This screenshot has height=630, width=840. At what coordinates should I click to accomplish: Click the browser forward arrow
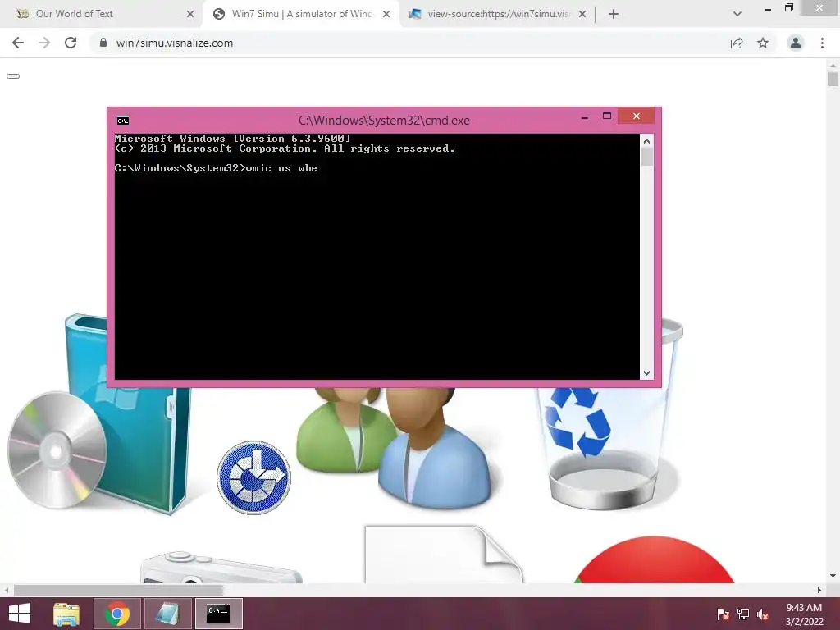pyautogui.click(x=44, y=43)
